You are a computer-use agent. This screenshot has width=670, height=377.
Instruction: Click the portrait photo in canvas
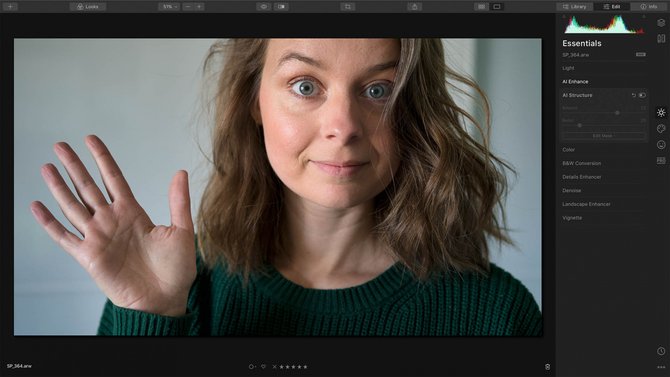pyautogui.click(x=278, y=187)
